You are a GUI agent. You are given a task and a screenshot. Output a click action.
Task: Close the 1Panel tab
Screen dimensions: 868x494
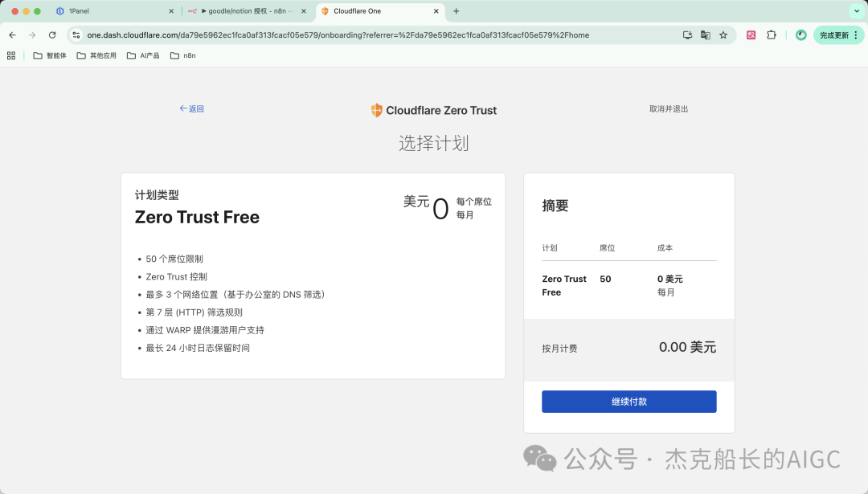171,11
